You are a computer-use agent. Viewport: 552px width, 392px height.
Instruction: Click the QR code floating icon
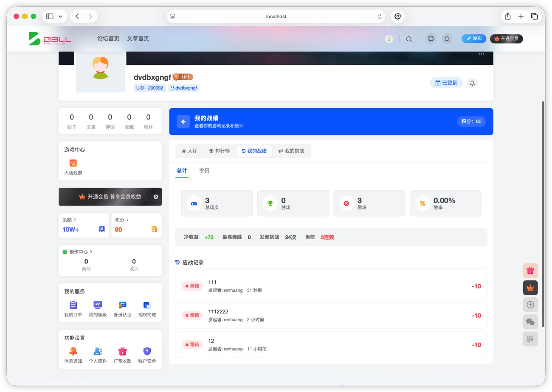coord(530,339)
